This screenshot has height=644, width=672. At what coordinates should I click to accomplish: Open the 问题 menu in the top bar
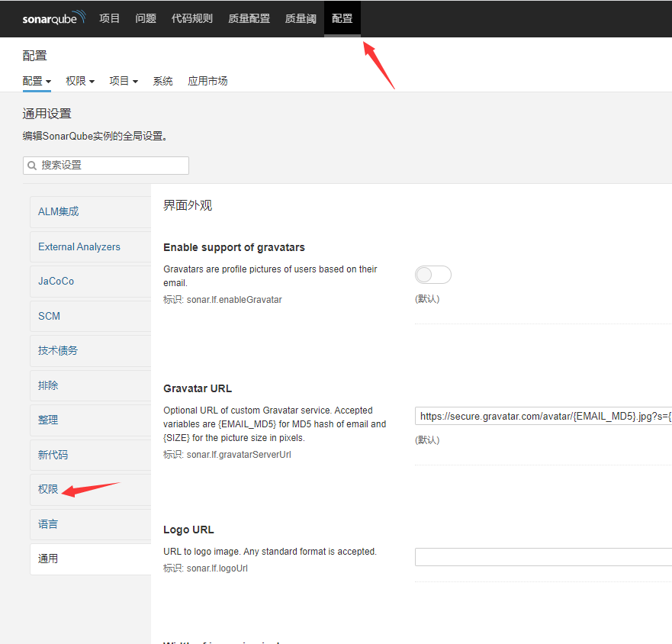pos(145,18)
